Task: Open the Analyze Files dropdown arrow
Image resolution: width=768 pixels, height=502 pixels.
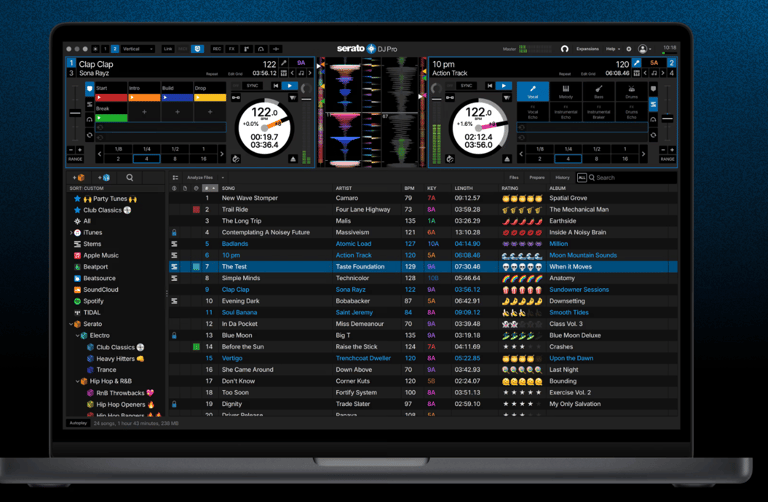Action: point(222,178)
